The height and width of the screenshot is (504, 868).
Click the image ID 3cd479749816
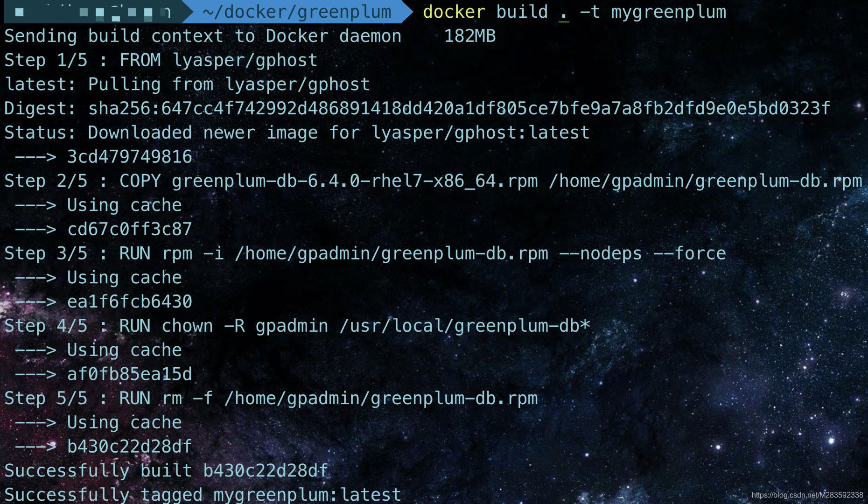129,157
